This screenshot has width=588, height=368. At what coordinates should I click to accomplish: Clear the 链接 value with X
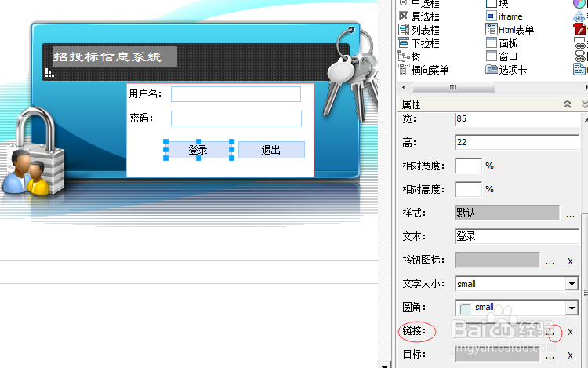570,332
